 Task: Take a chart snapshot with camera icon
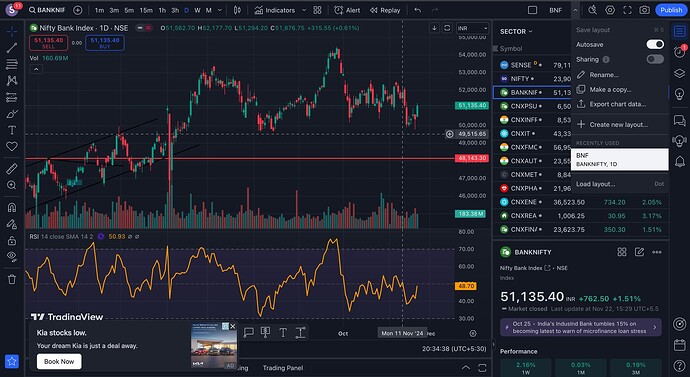tap(644, 10)
